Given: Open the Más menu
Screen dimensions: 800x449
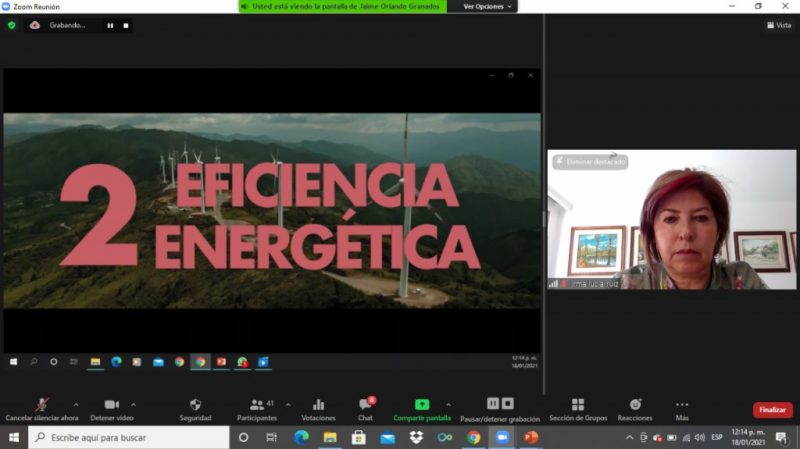Looking at the screenshot, I should pyautogui.click(x=682, y=408).
